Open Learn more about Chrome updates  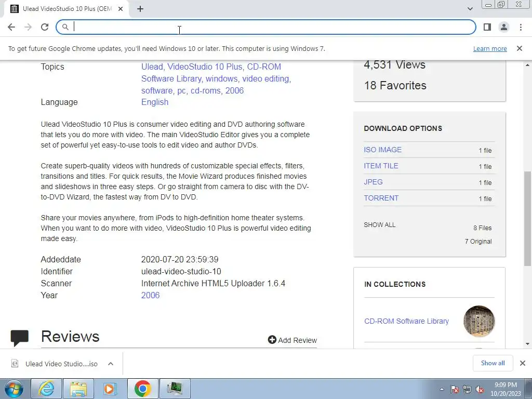pos(490,48)
